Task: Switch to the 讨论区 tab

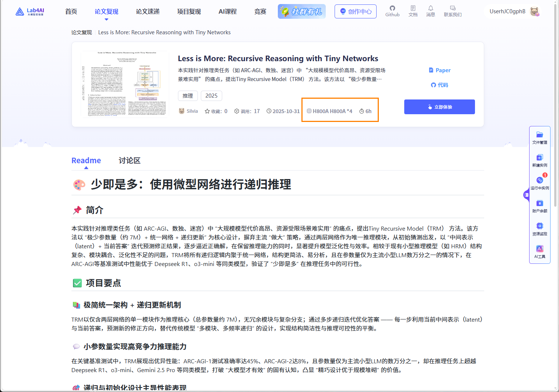Action: (129, 160)
